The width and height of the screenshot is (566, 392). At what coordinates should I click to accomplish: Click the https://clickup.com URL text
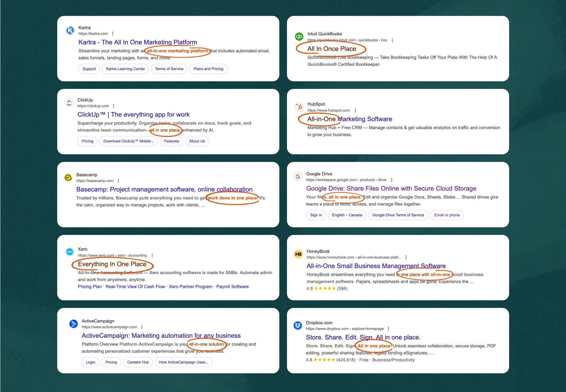(x=93, y=106)
